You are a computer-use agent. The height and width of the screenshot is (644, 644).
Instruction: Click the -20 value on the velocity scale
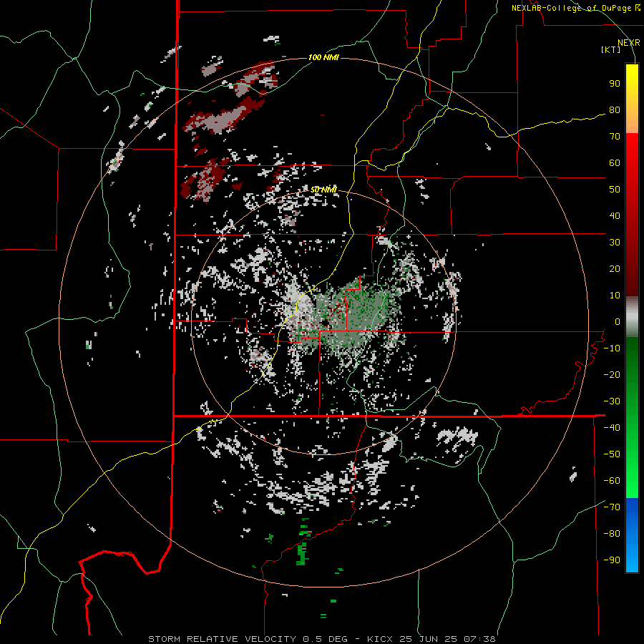point(612,375)
